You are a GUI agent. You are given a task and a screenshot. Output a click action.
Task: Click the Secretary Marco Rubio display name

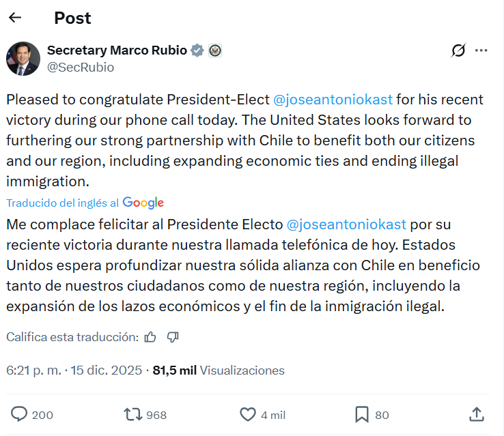point(117,50)
